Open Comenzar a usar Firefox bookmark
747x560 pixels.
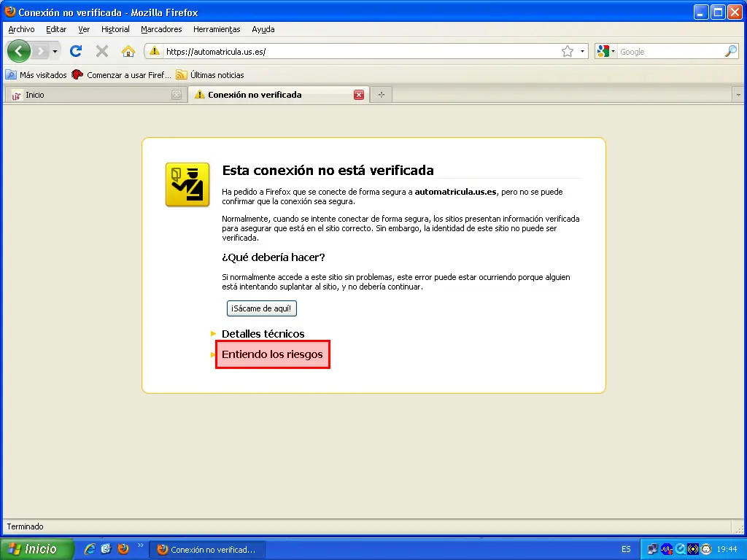pos(121,75)
